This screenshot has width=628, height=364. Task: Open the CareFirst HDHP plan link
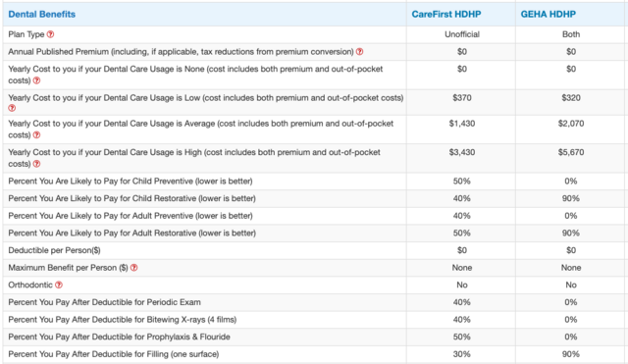pyautogui.click(x=446, y=15)
